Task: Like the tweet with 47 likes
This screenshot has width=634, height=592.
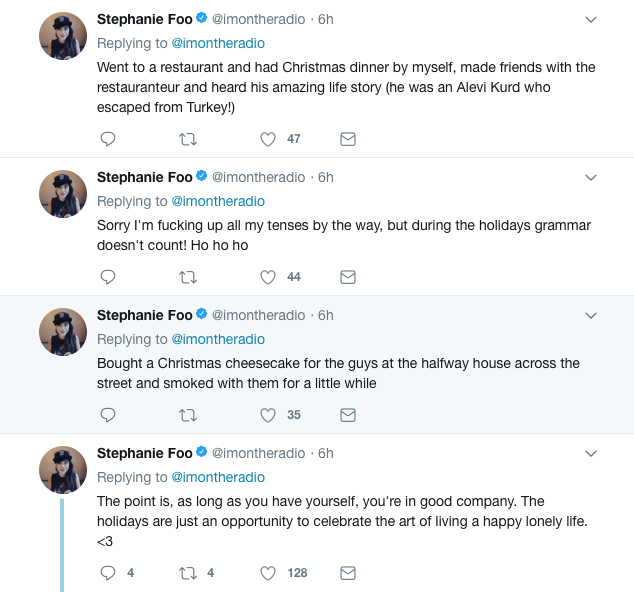Action: click(x=268, y=139)
